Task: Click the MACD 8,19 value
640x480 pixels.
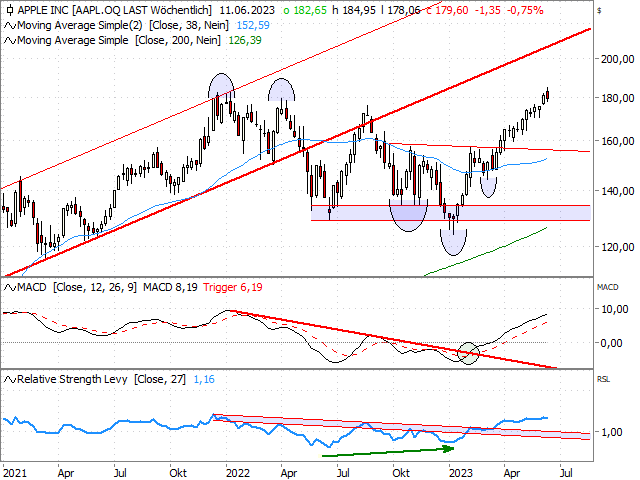Action: point(170,287)
